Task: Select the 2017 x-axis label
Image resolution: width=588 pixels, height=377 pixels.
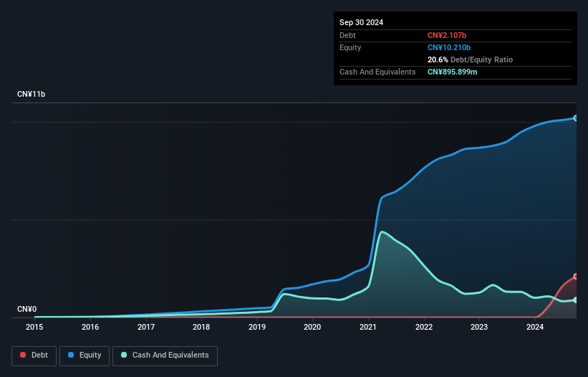Action: click(146, 327)
